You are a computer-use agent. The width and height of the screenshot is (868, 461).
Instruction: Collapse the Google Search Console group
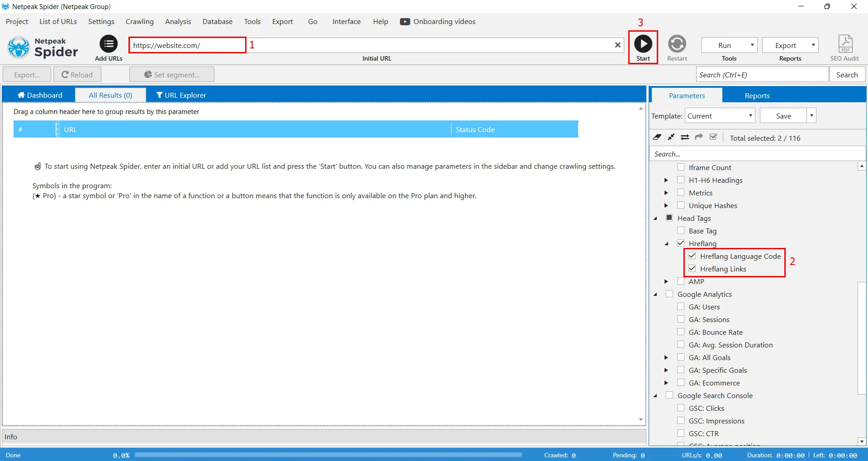tap(655, 395)
